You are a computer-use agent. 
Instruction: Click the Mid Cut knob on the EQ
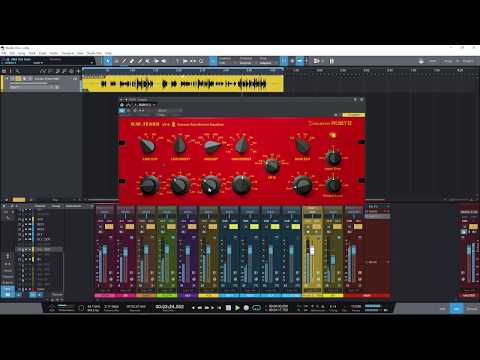point(211,145)
